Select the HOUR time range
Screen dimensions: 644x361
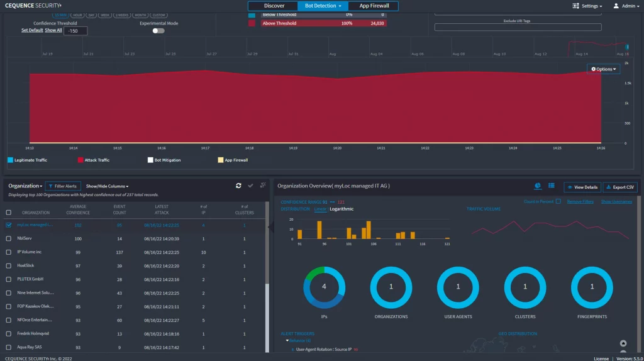(77, 15)
